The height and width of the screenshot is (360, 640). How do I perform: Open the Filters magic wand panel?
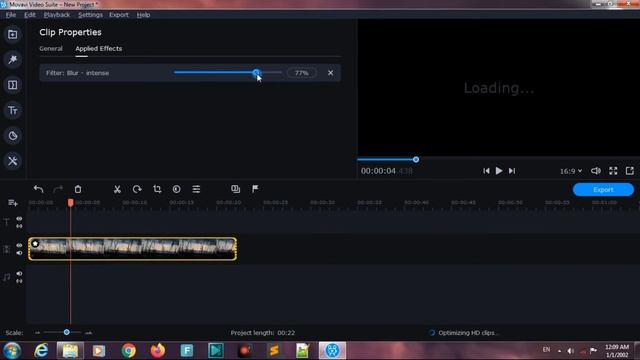click(x=13, y=60)
